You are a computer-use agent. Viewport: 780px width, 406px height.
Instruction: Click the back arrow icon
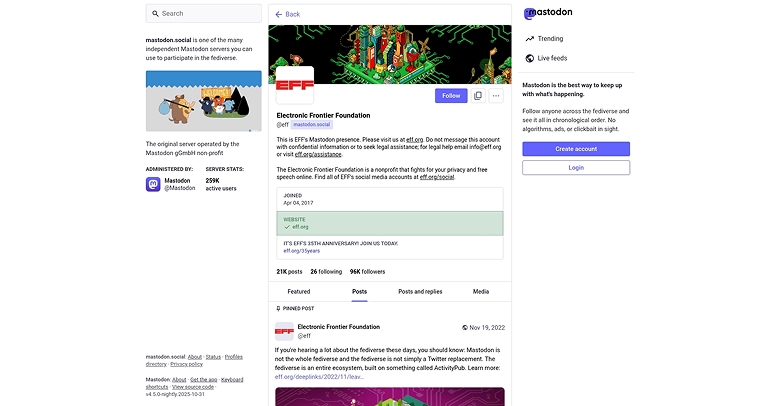[x=279, y=14]
